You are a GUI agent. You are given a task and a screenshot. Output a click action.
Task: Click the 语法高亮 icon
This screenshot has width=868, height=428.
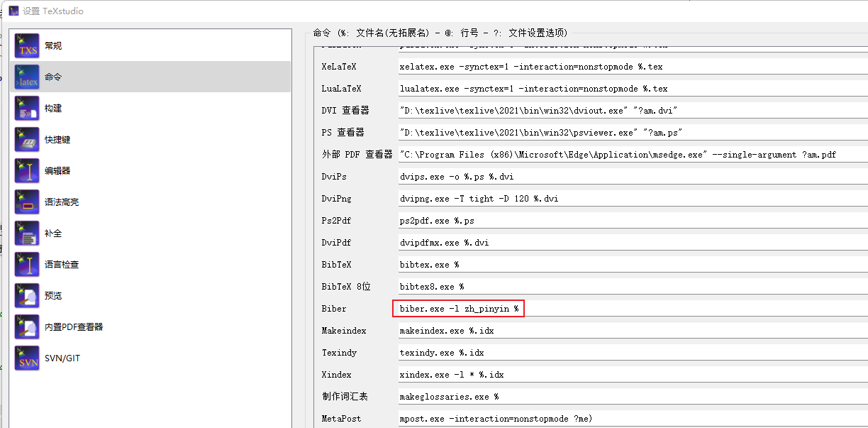tap(28, 202)
